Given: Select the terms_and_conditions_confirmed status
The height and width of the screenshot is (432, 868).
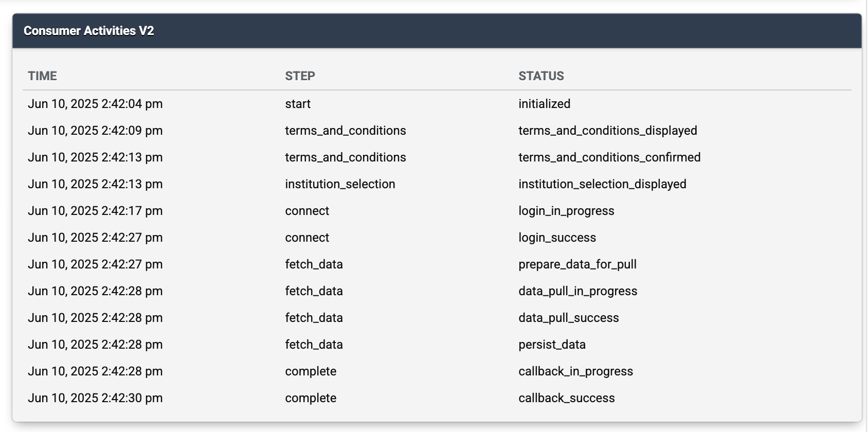Looking at the screenshot, I should click(609, 157).
